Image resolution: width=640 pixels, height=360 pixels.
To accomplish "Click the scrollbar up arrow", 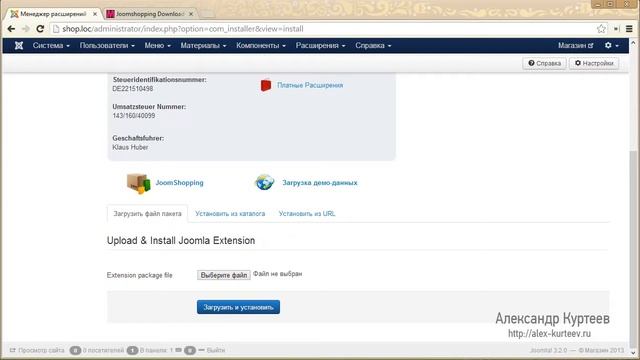I will (x=633, y=42).
